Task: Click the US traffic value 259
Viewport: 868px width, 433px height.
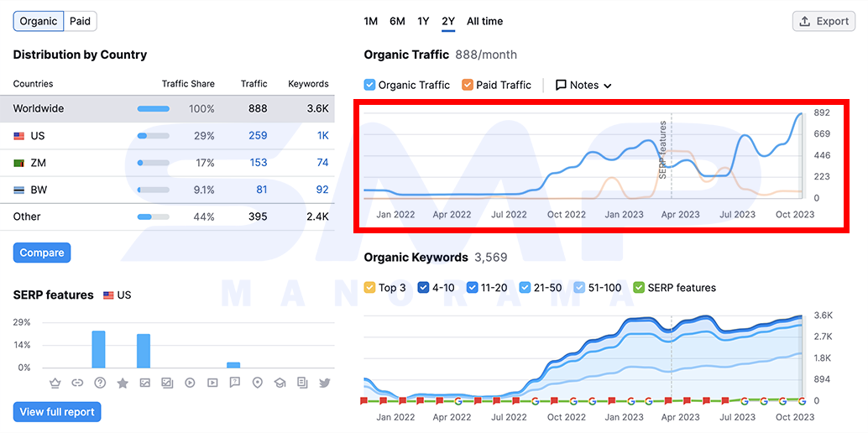Action: click(x=258, y=136)
